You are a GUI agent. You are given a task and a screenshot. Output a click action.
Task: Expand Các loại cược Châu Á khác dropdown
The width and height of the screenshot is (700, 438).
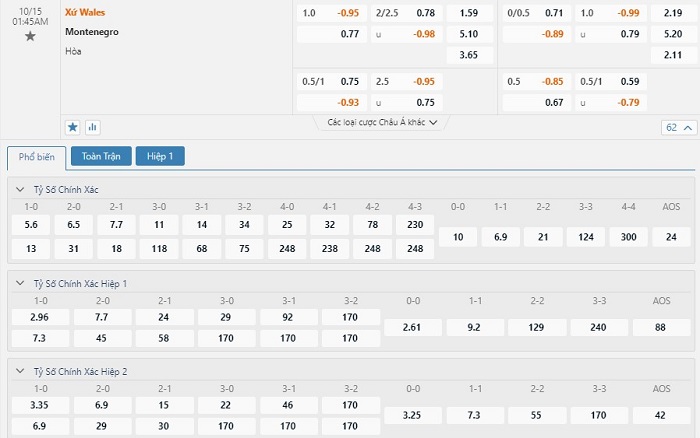point(382,122)
